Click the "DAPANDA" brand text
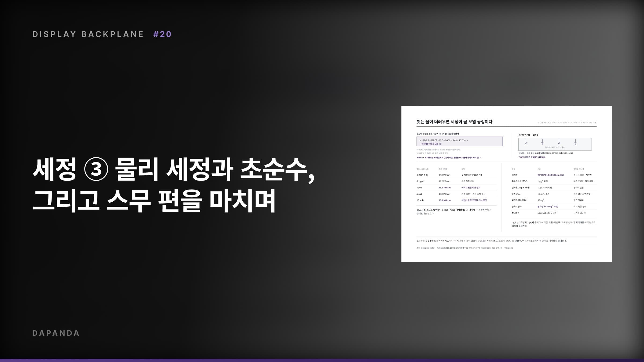The image size is (644, 362). click(56, 333)
